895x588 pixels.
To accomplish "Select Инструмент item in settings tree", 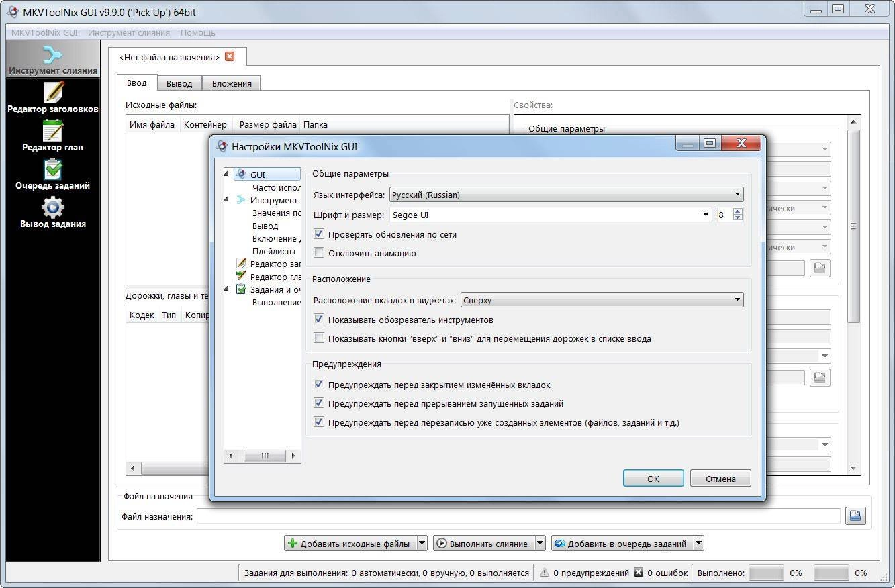I will coord(267,200).
